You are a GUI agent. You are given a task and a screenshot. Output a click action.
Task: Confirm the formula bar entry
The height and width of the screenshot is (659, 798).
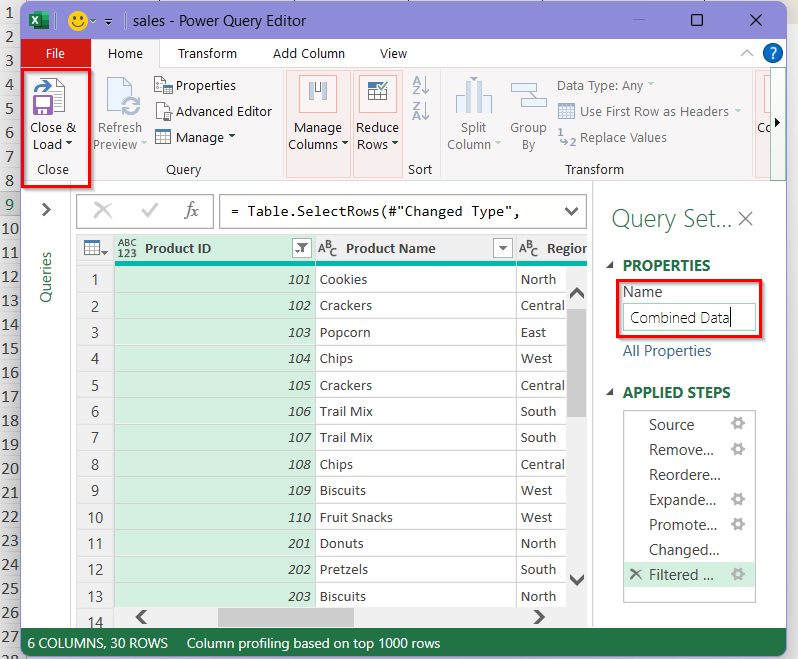(149, 210)
